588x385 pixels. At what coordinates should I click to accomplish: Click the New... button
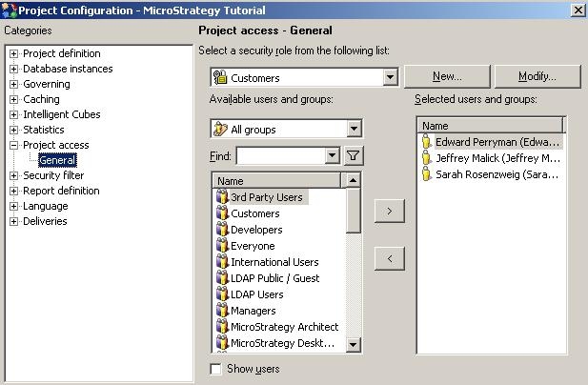(447, 76)
